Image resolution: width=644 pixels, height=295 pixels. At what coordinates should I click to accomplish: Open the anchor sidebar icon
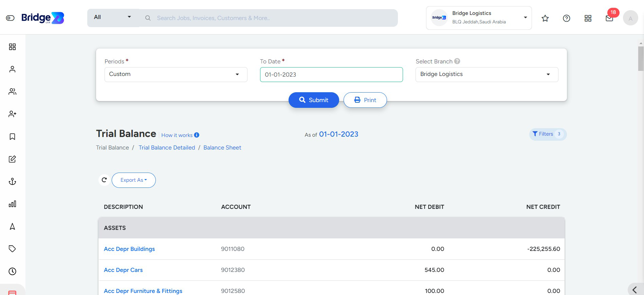click(12, 181)
